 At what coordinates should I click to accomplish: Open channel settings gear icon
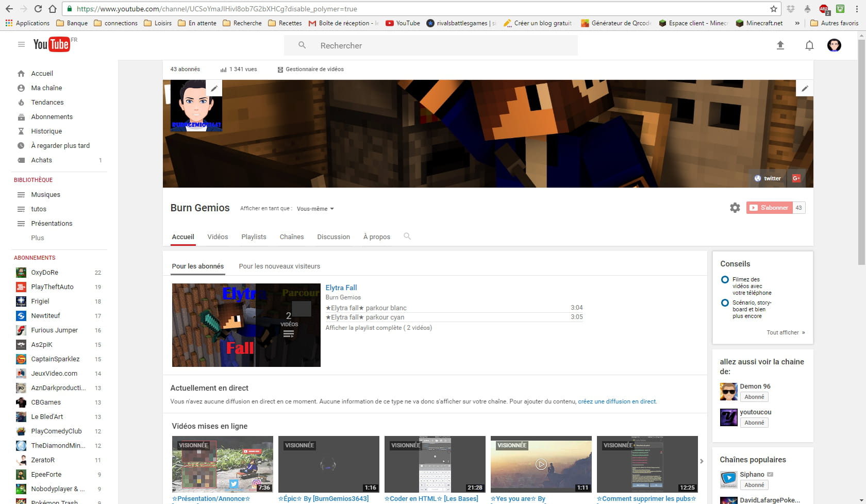pos(735,208)
